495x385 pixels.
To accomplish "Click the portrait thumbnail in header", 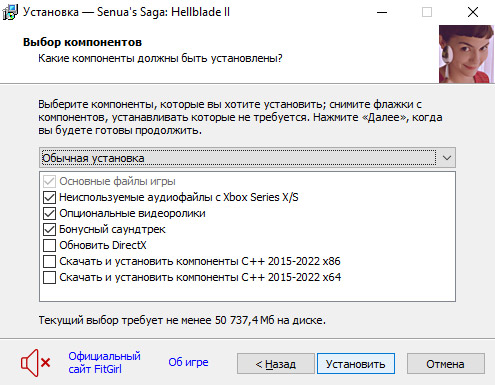I will coord(466,54).
